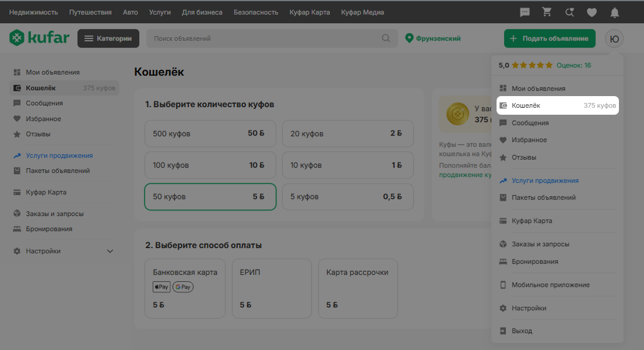Select Кошелёк in profile dropdown
644x350 pixels.
tap(558, 105)
